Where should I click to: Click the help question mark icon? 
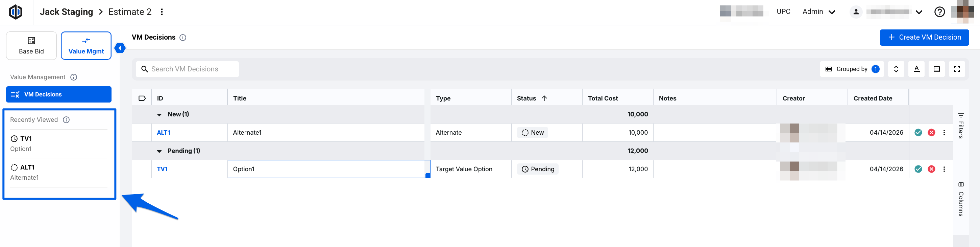tap(939, 12)
